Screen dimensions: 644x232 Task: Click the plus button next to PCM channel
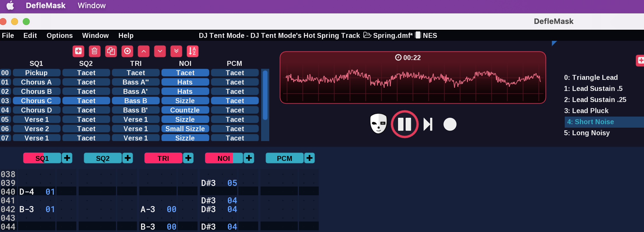(309, 158)
